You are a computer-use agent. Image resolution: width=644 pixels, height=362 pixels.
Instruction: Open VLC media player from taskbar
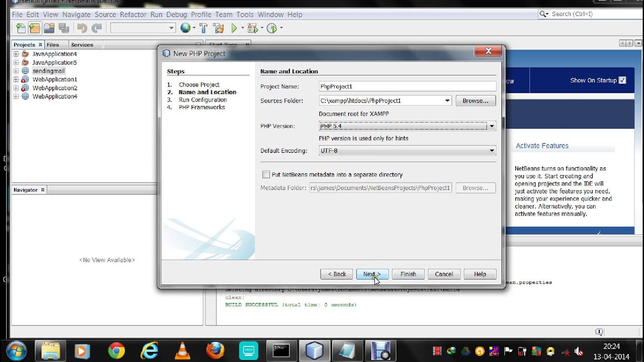click(x=182, y=350)
